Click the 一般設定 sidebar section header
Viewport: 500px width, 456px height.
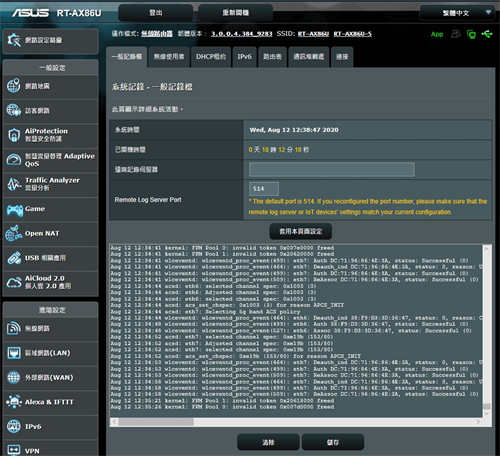click(51, 68)
